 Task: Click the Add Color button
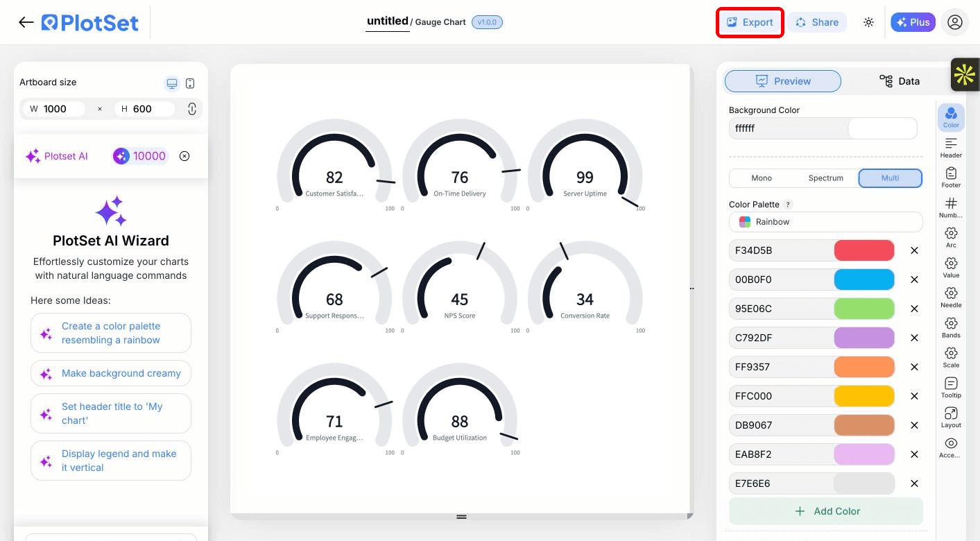coord(825,511)
